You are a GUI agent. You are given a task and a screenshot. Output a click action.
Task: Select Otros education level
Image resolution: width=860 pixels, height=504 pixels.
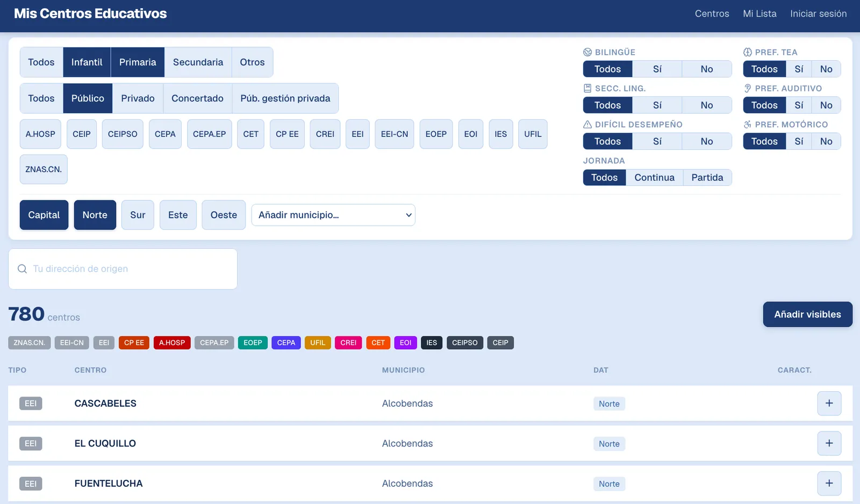252,62
